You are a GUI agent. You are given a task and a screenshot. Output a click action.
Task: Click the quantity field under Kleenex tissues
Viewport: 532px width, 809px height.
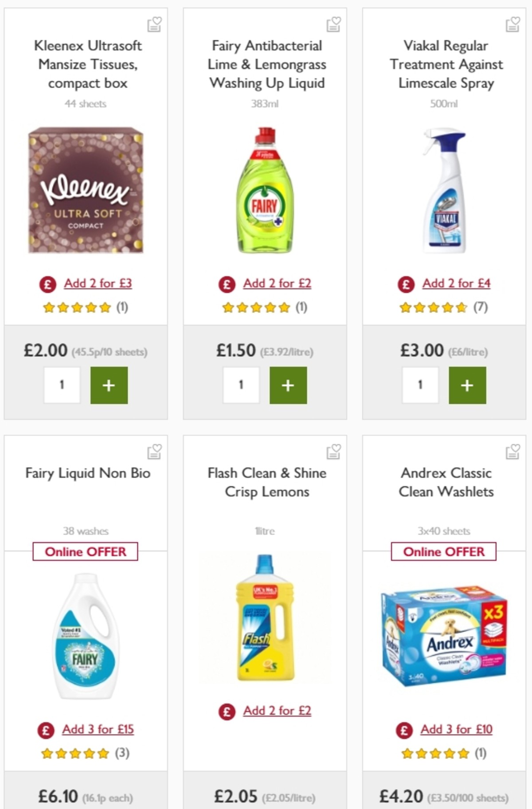62,385
